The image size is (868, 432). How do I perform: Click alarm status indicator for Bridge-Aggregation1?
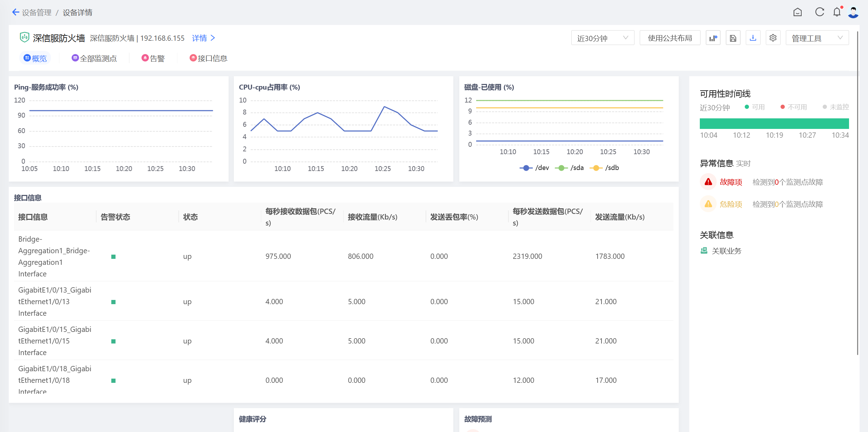point(113,257)
